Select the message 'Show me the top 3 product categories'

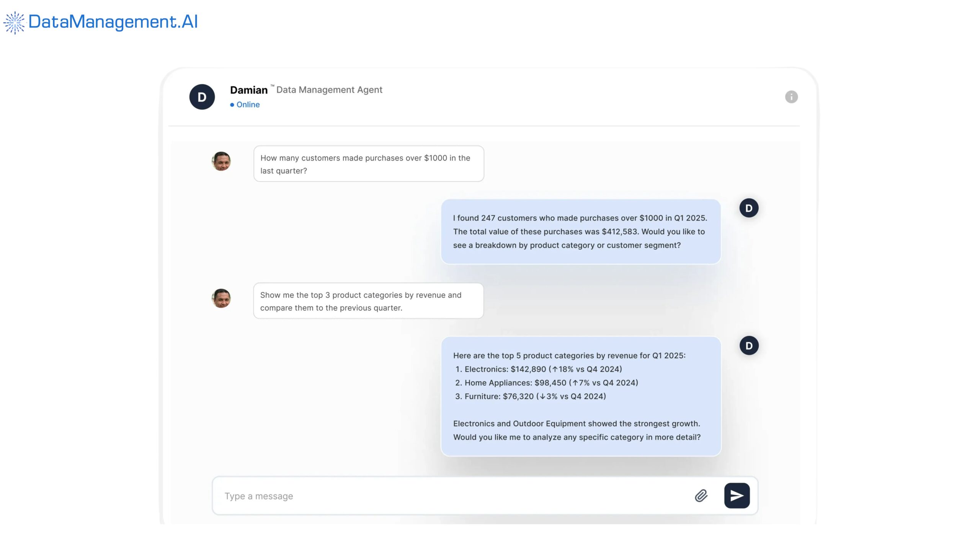[368, 301]
